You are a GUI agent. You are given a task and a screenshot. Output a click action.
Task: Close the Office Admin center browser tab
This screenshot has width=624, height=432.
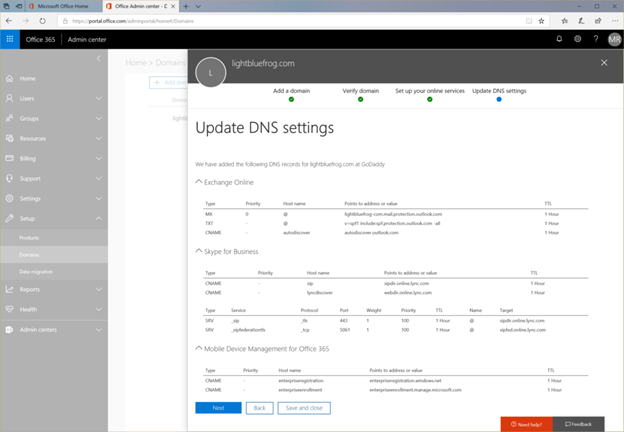click(173, 6)
